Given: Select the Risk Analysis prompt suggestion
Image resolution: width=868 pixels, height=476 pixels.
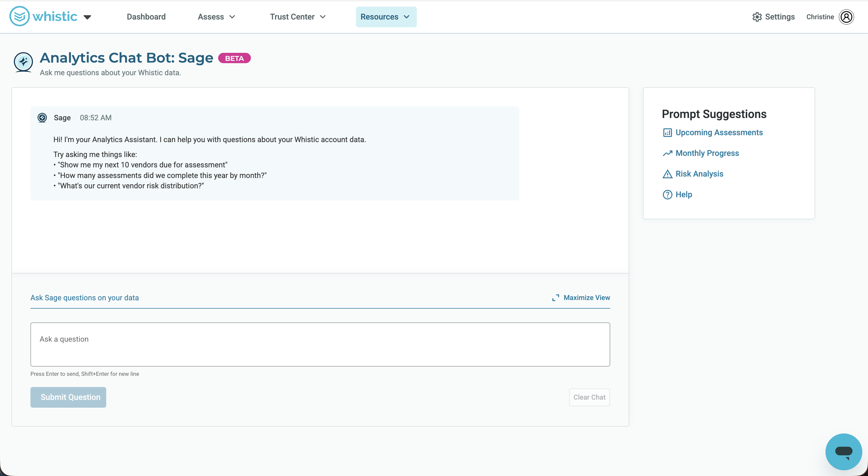Looking at the screenshot, I should (x=699, y=174).
